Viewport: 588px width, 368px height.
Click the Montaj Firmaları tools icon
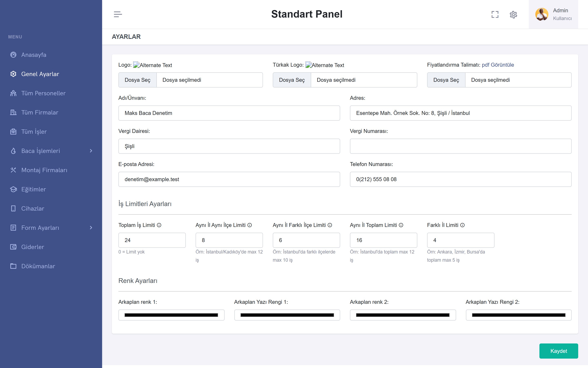point(13,170)
